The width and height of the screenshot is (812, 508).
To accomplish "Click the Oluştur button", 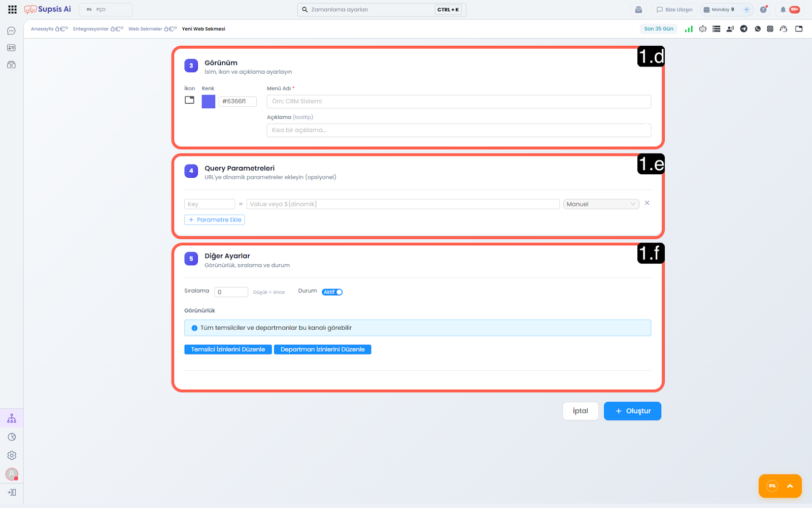I will click(x=632, y=411).
